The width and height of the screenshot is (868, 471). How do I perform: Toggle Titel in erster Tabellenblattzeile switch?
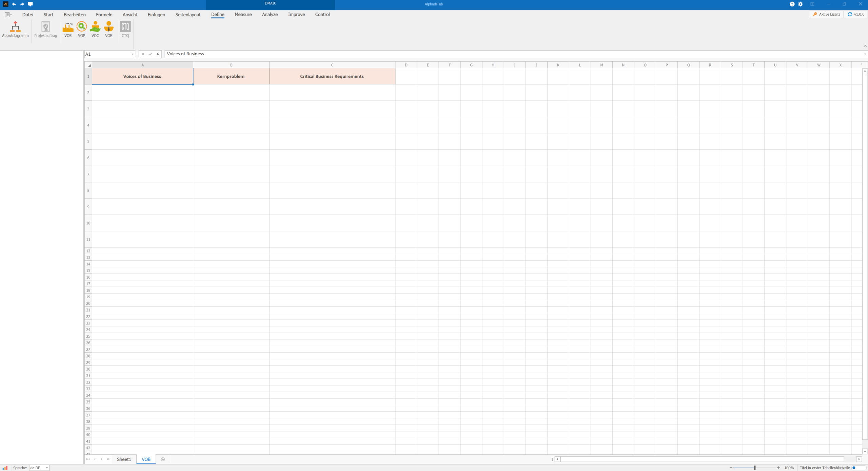[x=859, y=468]
